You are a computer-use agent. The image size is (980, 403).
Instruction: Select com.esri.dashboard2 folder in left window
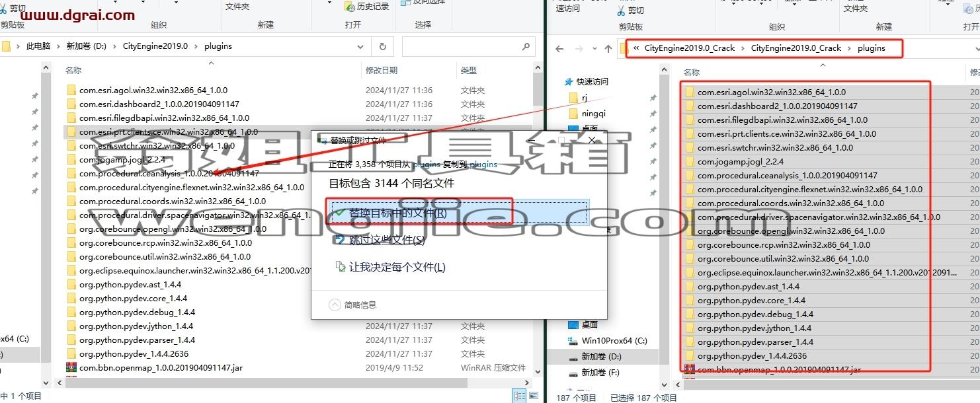[x=159, y=104]
